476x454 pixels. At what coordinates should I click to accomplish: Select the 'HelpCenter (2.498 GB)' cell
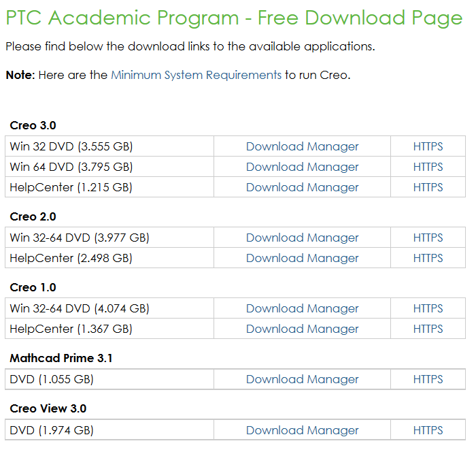109,258
